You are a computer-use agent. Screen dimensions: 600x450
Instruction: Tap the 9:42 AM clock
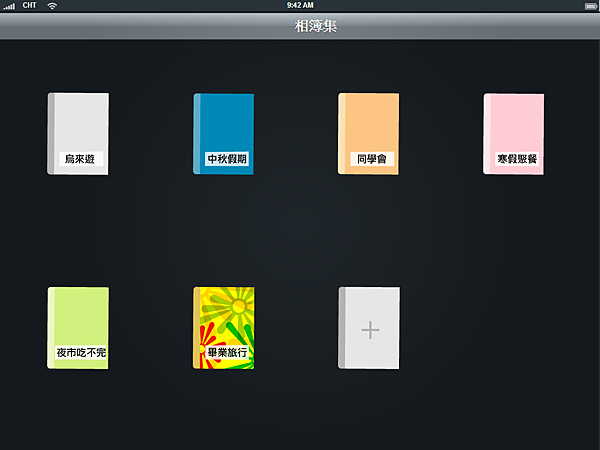[300, 5]
